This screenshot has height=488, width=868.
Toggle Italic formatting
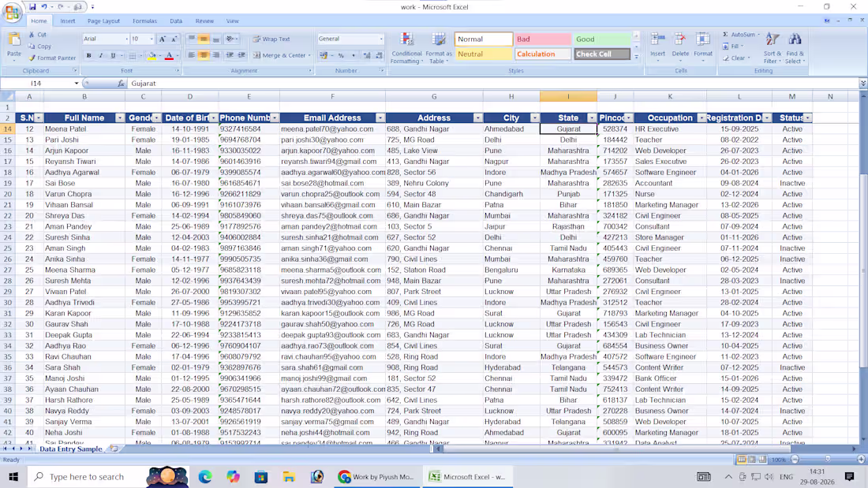[x=101, y=56]
